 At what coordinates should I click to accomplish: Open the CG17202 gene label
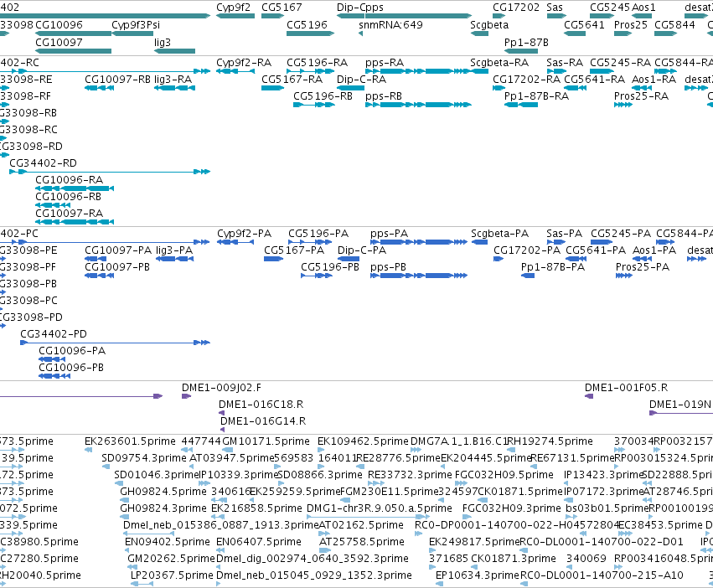click(x=516, y=8)
